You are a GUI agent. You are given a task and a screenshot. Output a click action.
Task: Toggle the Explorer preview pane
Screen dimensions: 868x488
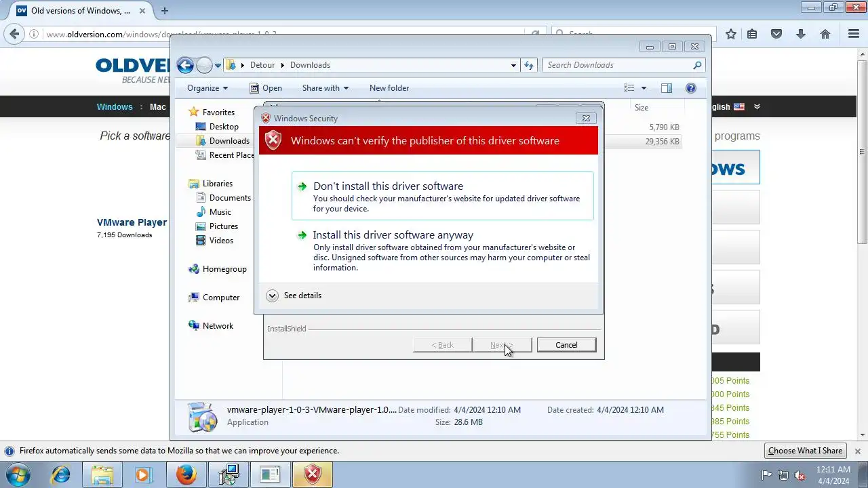tap(667, 88)
